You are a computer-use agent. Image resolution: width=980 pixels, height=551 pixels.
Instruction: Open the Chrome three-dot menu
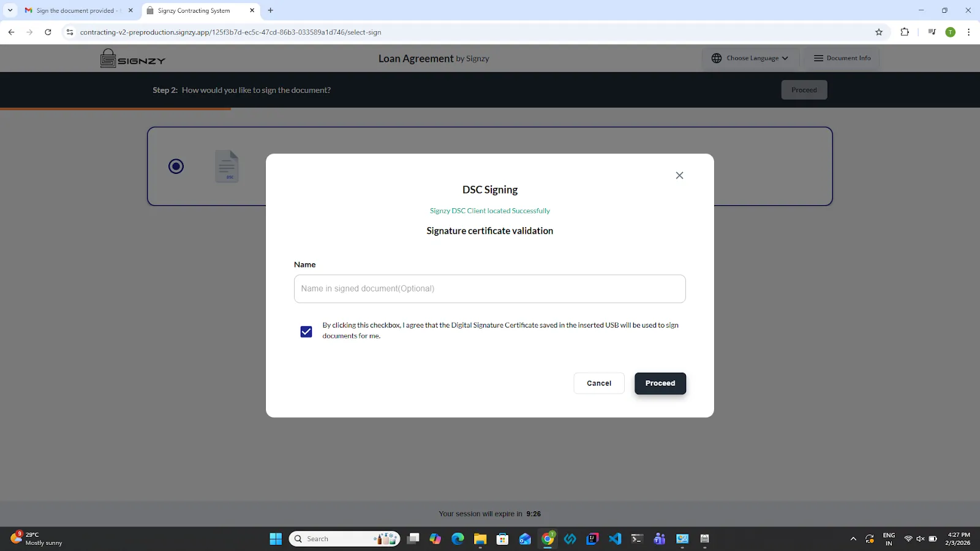pos(968,32)
